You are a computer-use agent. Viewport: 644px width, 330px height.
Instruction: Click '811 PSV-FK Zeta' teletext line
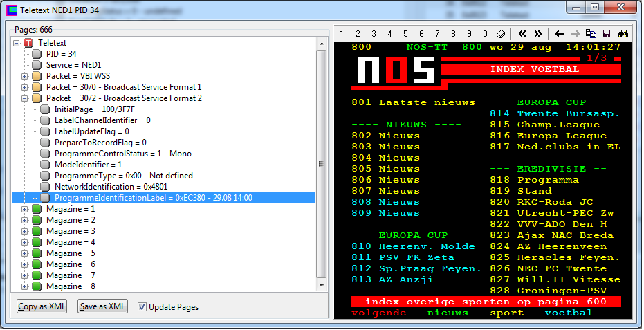pos(403,257)
